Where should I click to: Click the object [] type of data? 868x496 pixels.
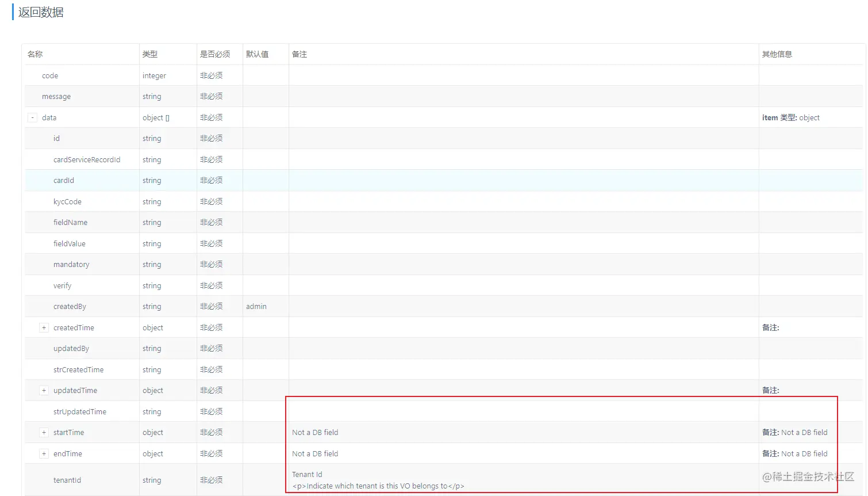click(156, 117)
